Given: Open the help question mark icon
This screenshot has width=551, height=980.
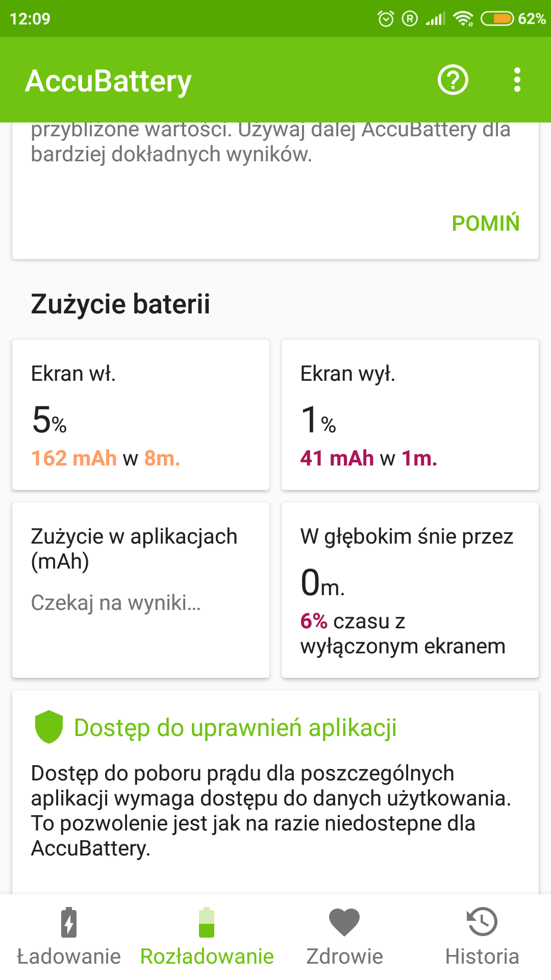Looking at the screenshot, I should [x=453, y=80].
